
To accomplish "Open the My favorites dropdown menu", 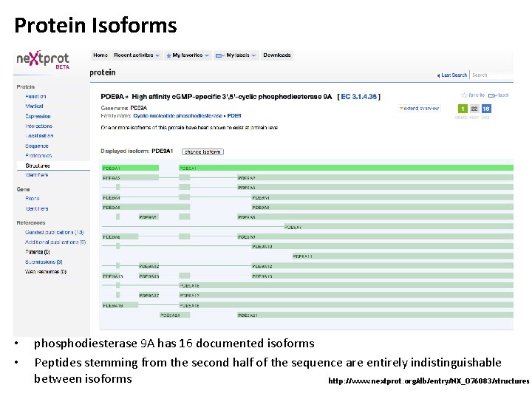I will 188,55.
